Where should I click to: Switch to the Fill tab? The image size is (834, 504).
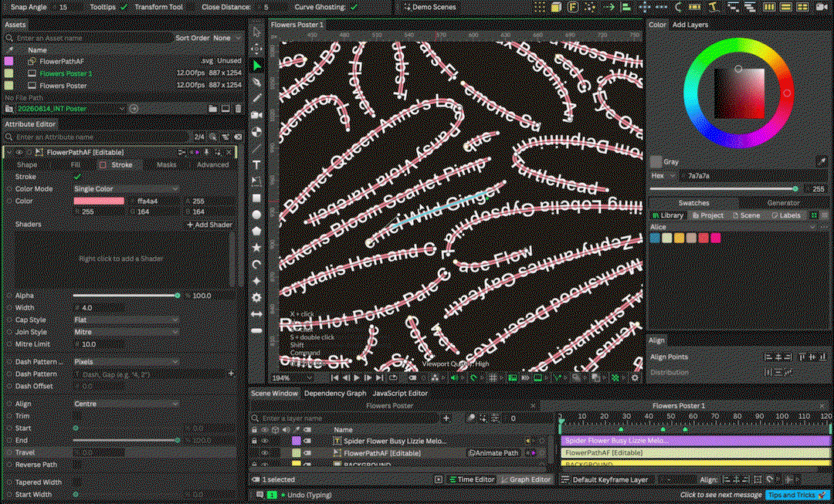click(76, 165)
